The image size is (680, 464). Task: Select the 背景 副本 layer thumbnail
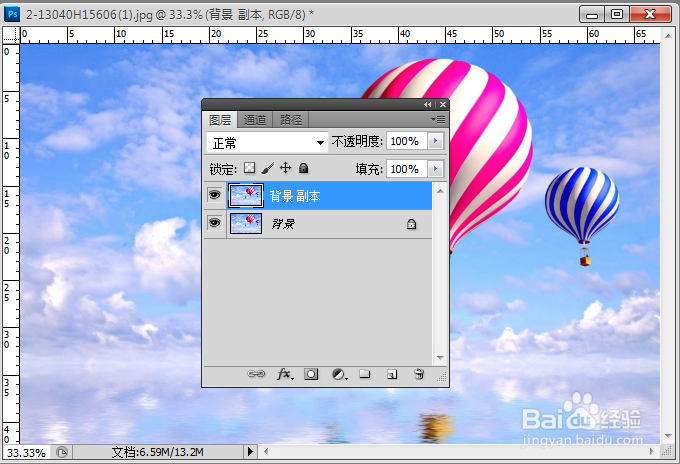pos(246,196)
